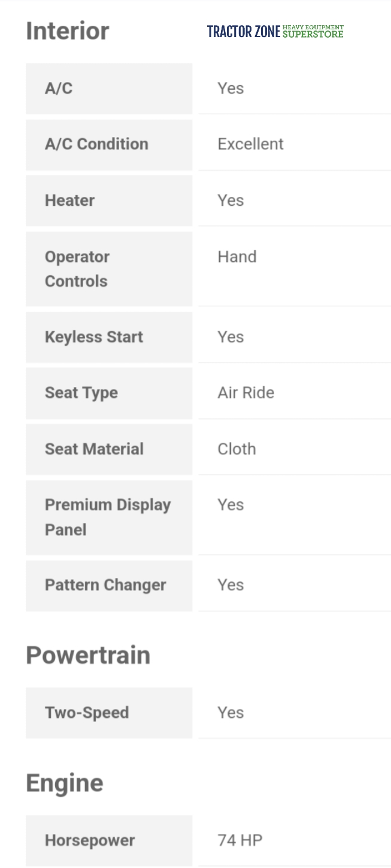
Task: Click the Powertrain section heading
Action: coord(88,655)
